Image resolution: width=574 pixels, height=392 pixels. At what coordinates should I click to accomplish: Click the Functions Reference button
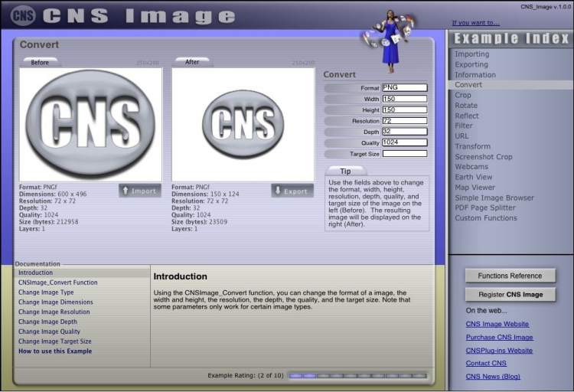coord(510,276)
